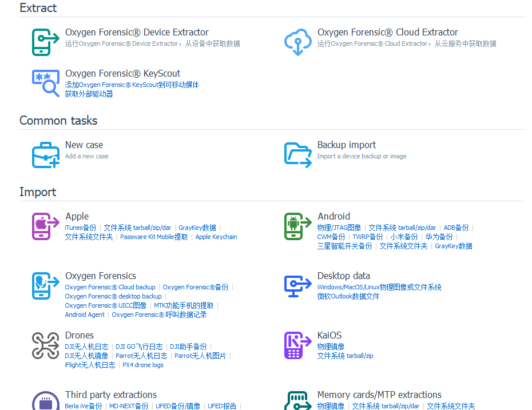Click the 获取外部驱动器 link
This screenshot has height=410, width=532.
89,94
